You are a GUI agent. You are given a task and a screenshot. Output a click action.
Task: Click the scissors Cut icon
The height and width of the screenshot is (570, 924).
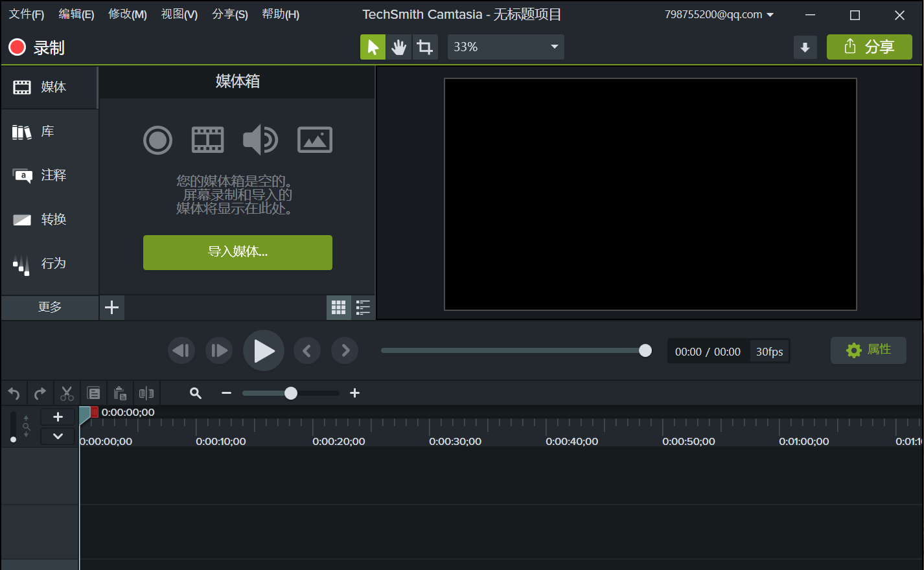pos(67,393)
